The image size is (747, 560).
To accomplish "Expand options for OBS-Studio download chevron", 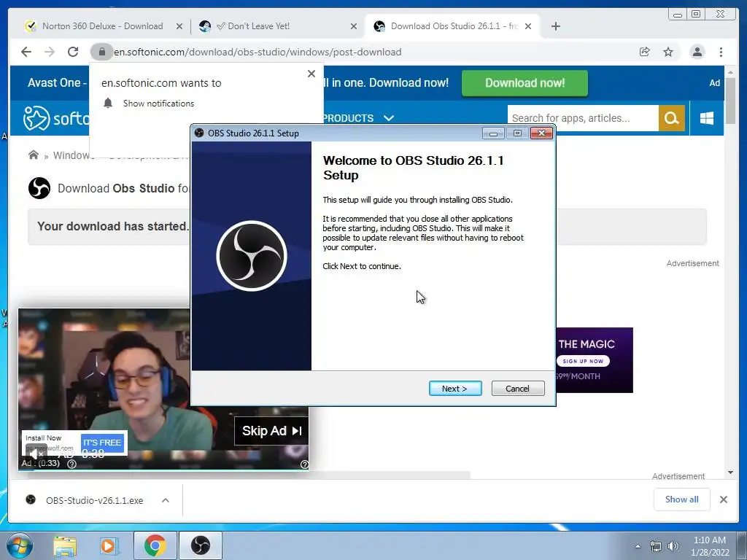I will coord(166,500).
